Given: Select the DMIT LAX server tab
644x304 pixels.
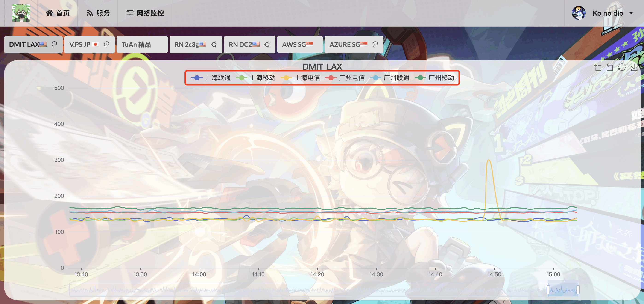Looking at the screenshot, I should coord(33,45).
